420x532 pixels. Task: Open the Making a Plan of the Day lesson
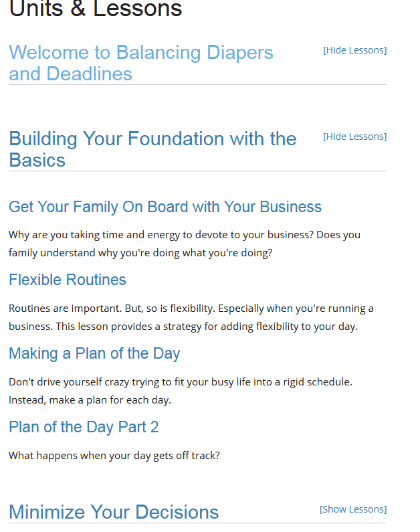point(94,353)
